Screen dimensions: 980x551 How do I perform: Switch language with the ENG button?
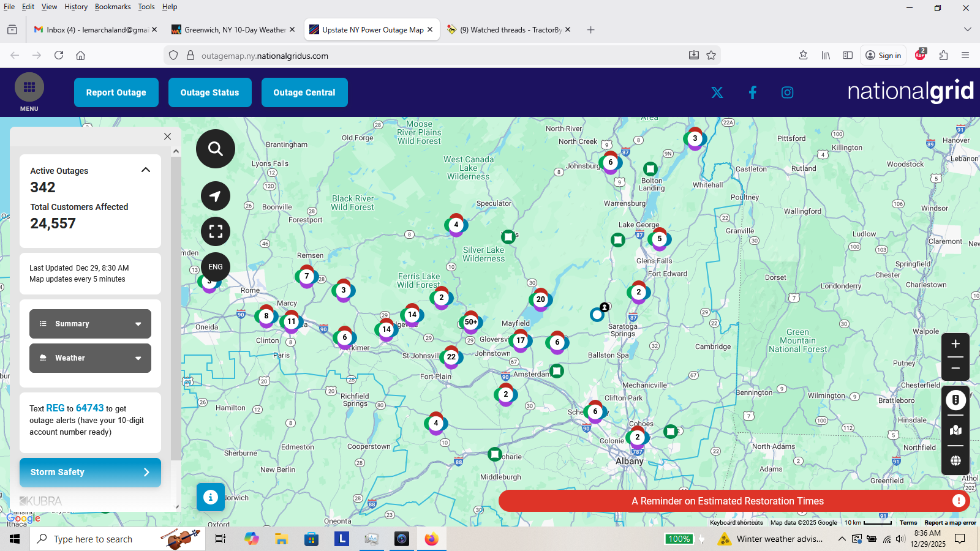point(215,267)
